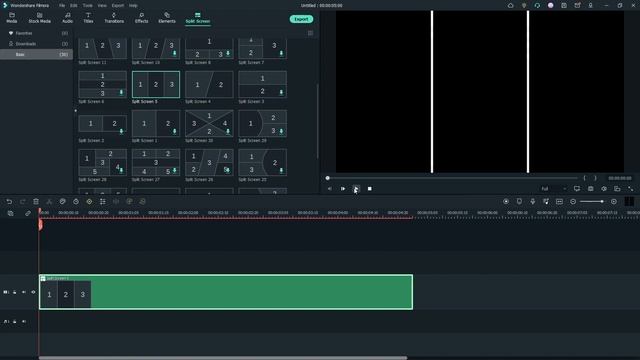Mute the video track 1

coord(24,292)
